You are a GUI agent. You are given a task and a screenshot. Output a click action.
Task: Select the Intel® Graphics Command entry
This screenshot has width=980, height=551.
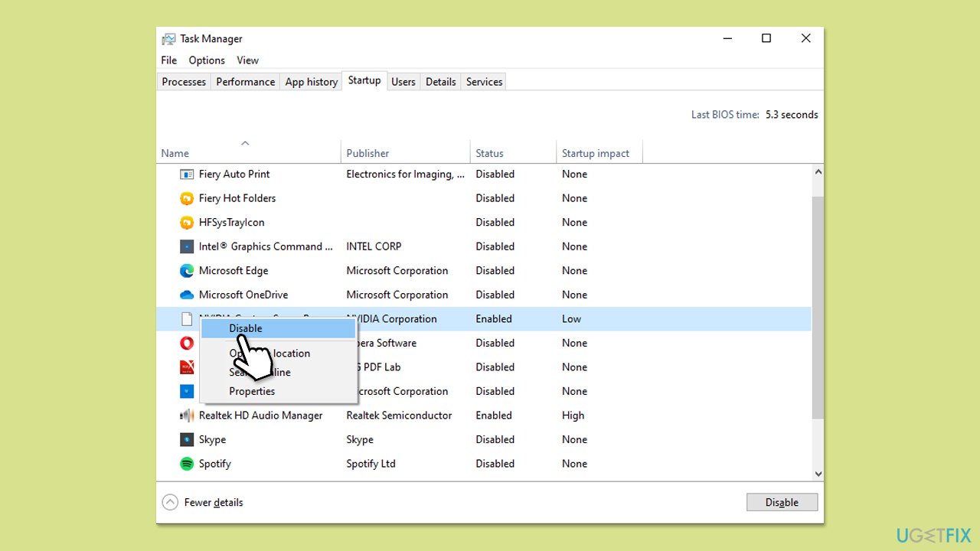(266, 246)
